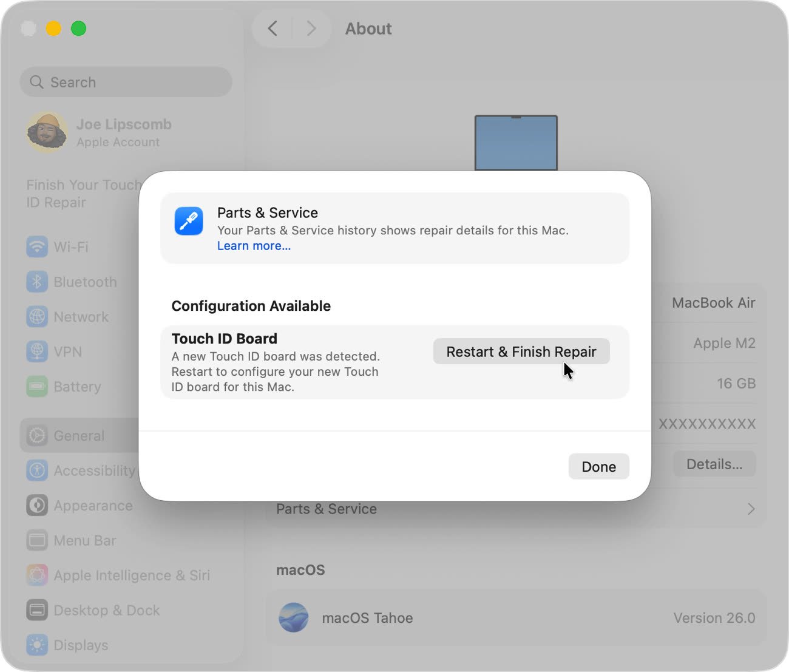
Task: Select the Apple Intelligence & Siri icon
Action: pos(37,575)
